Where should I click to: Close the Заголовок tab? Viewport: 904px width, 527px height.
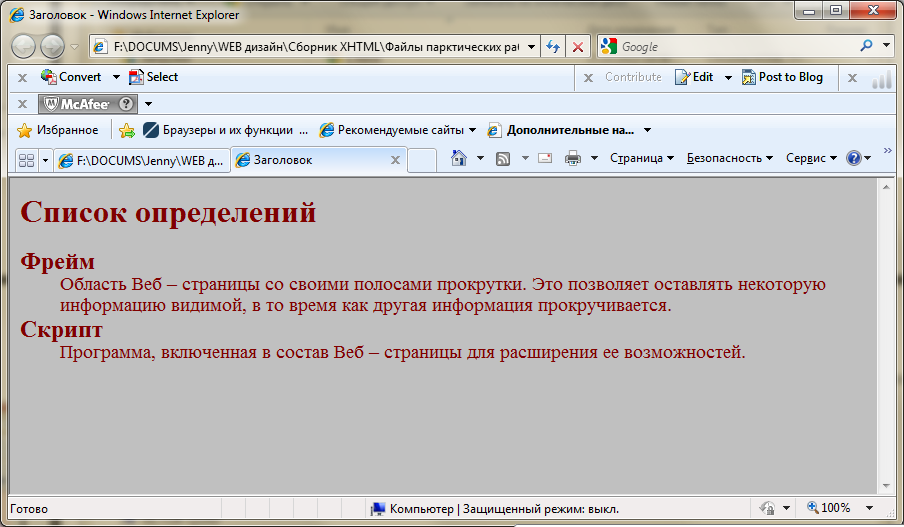click(x=395, y=160)
